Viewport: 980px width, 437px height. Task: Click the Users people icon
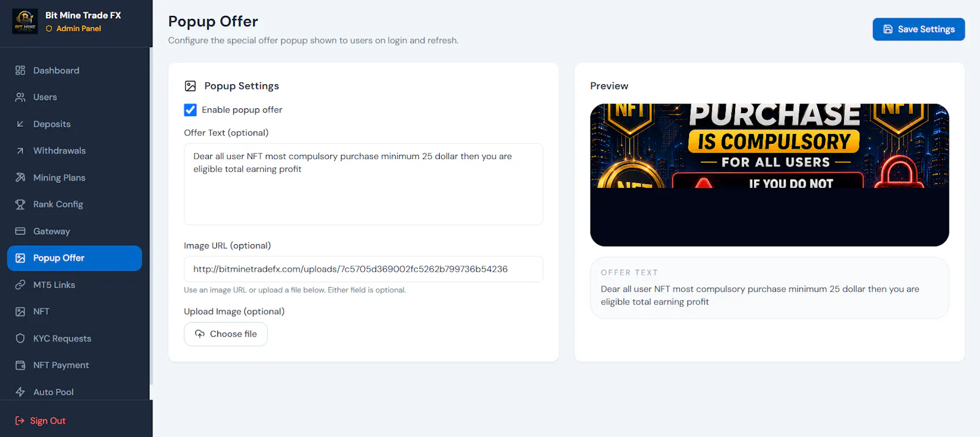(x=20, y=97)
